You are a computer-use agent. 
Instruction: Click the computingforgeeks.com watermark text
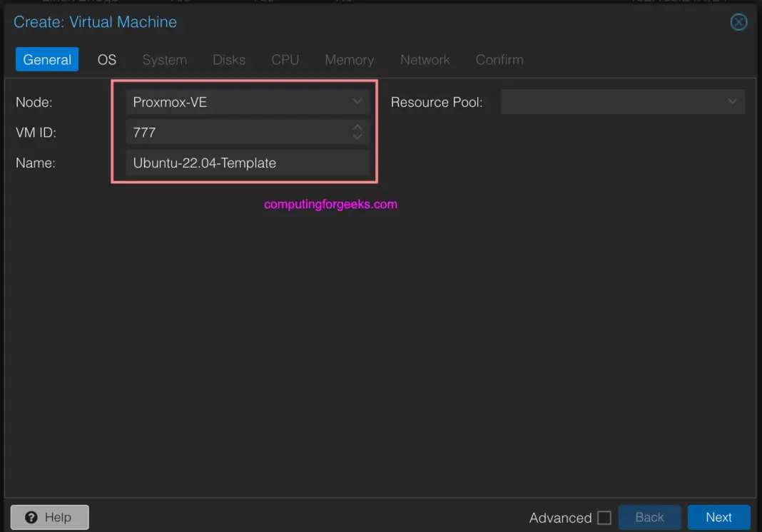(x=330, y=204)
